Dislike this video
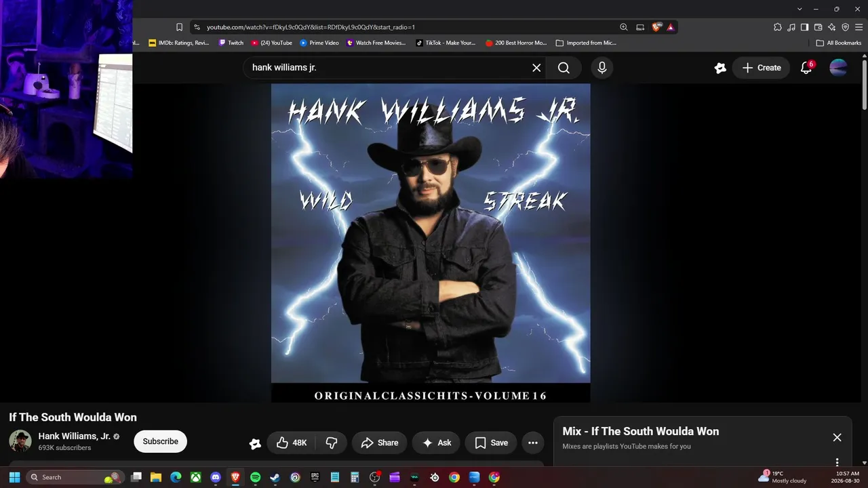The height and width of the screenshot is (488, 868). [x=332, y=443]
